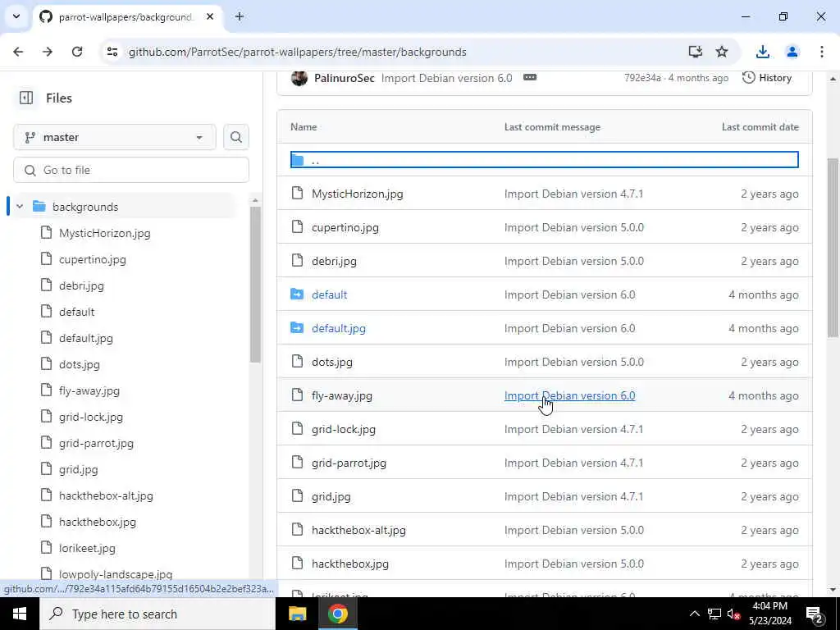The width and height of the screenshot is (840, 630).
Task: Close the parrot-wallpapers tab
Action: click(x=210, y=16)
